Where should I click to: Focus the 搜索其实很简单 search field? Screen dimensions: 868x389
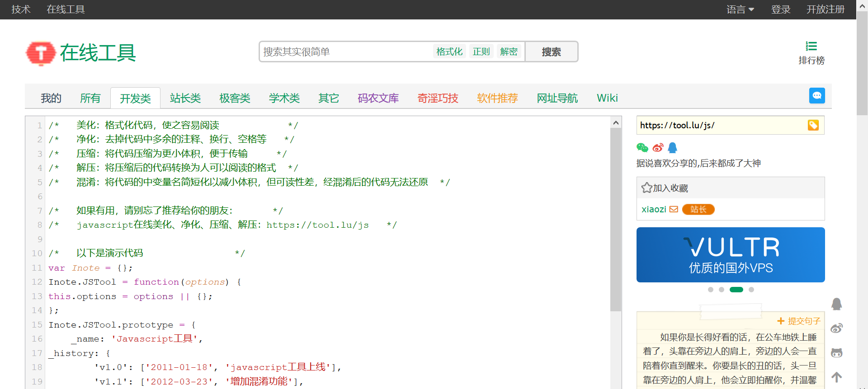point(346,52)
